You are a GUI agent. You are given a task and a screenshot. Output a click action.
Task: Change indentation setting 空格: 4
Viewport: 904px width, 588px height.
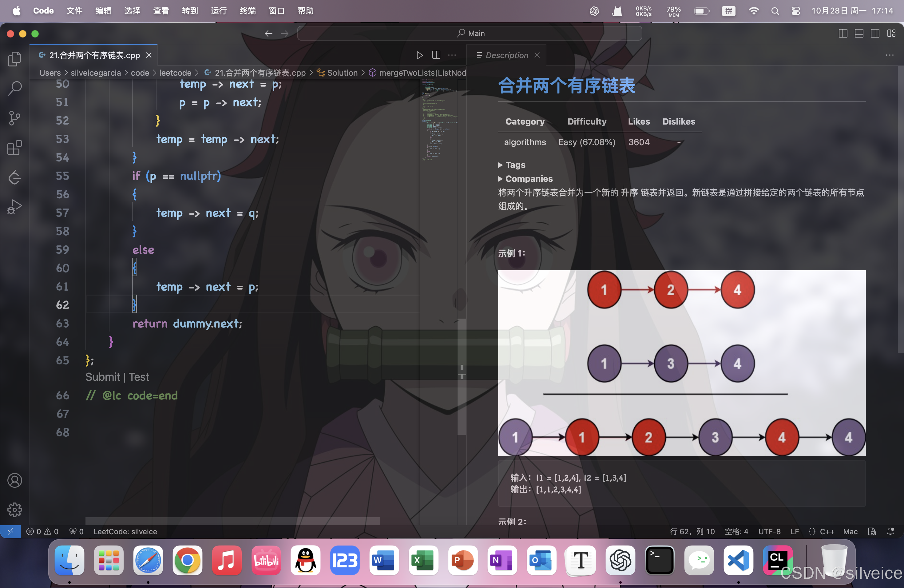(x=736, y=531)
